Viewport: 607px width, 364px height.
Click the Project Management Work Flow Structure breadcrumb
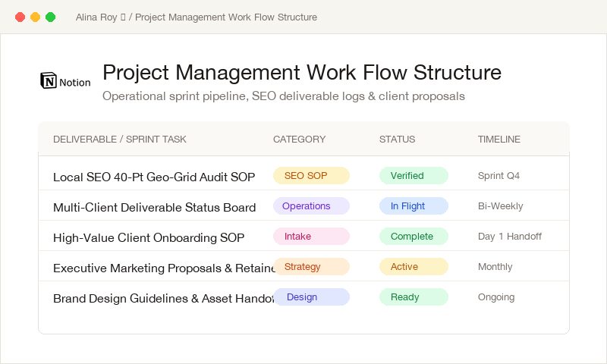225,17
